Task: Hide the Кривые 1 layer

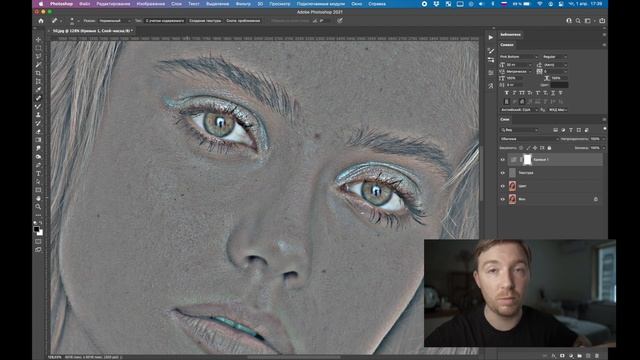Action: click(x=503, y=160)
